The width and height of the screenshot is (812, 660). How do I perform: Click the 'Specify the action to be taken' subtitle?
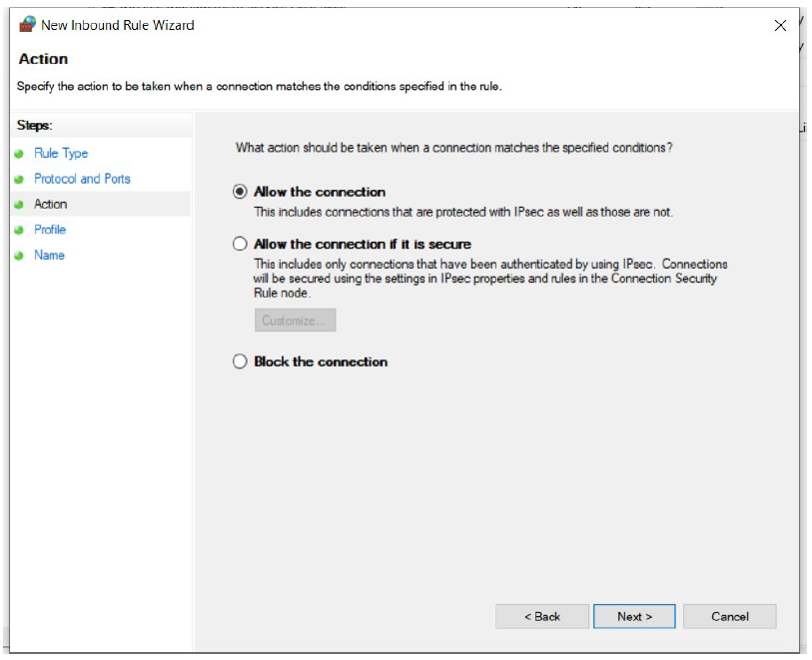260,87
